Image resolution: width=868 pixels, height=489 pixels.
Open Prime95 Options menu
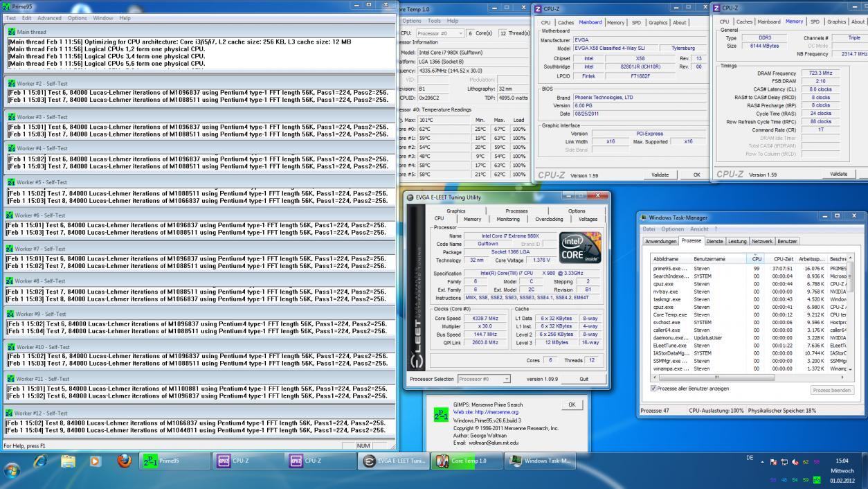(78, 18)
